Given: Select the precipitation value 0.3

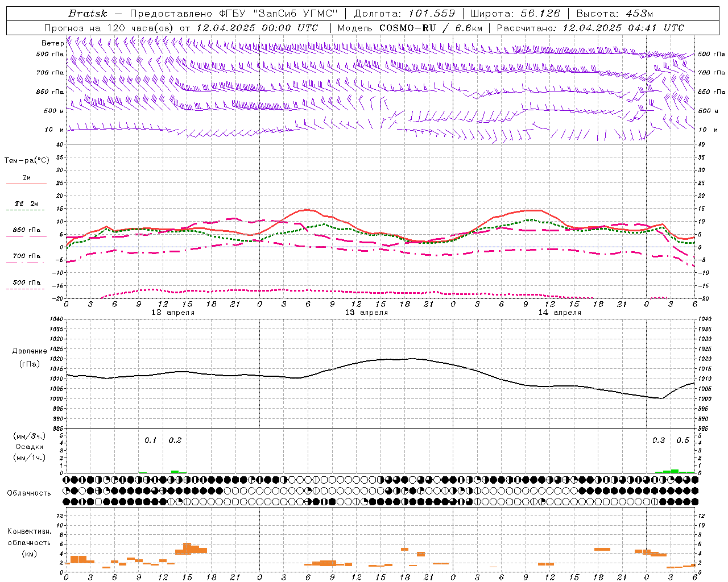Looking at the screenshot, I should pyautogui.click(x=659, y=440).
